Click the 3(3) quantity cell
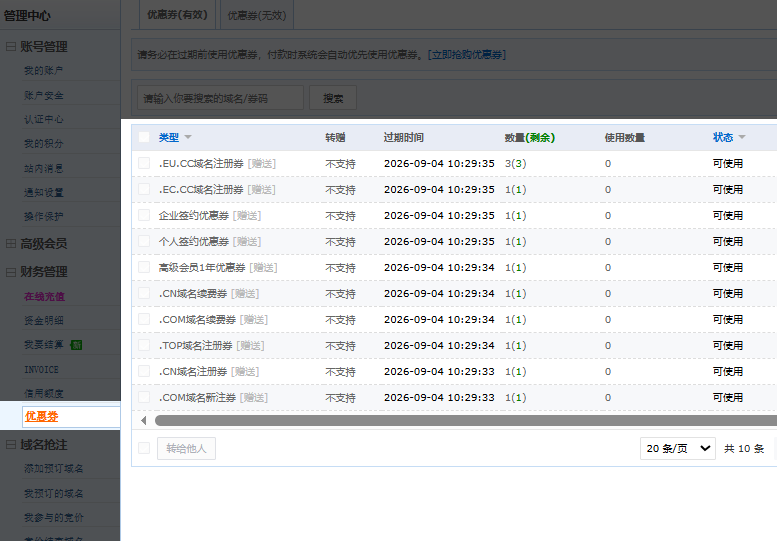The image size is (777, 541). 516,163
